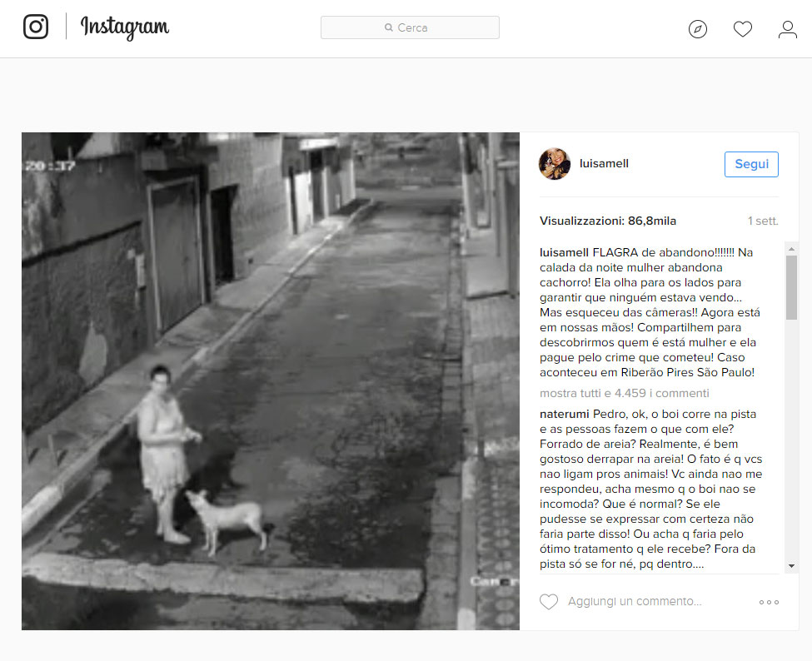Expand all 4.459 comments
812x661 pixels.
coord(625,394)
